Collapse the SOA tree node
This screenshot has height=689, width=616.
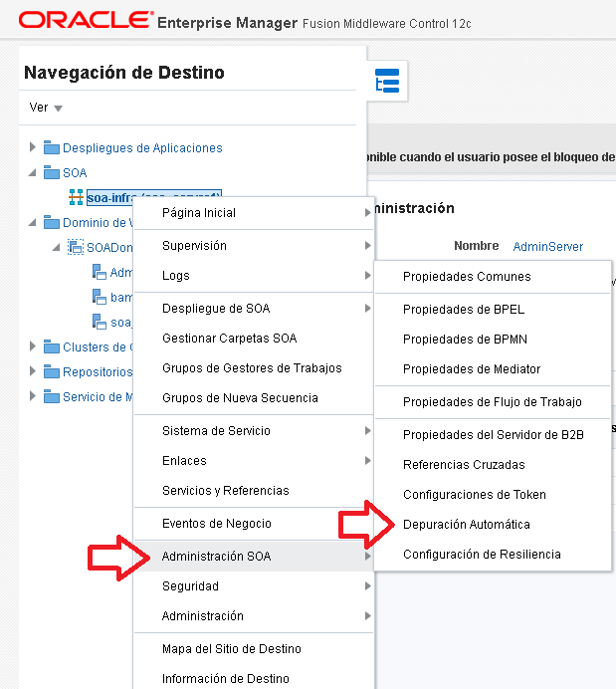coord(33,172)
